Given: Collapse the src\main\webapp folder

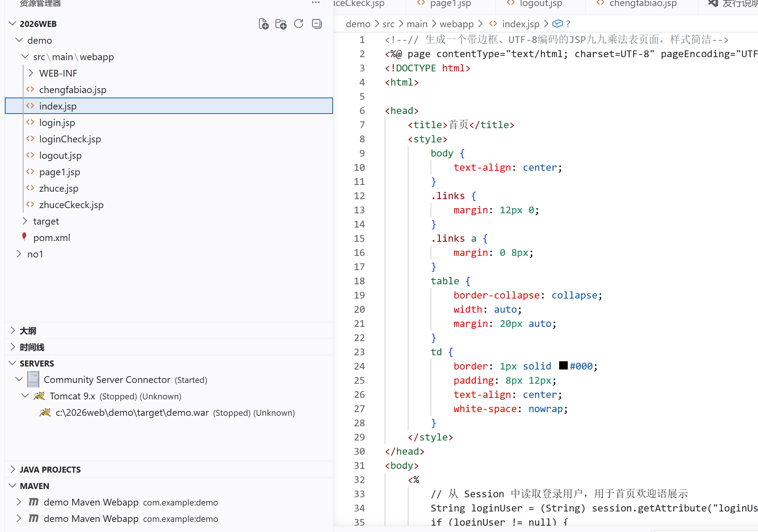Looking at the screenshot, I should click(x=25, y=56).
